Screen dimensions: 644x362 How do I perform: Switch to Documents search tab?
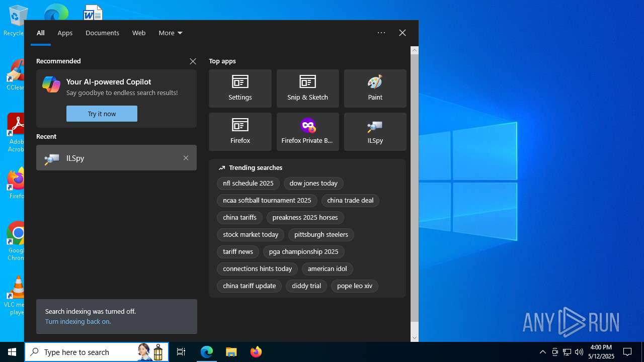[x=102, y=33]
